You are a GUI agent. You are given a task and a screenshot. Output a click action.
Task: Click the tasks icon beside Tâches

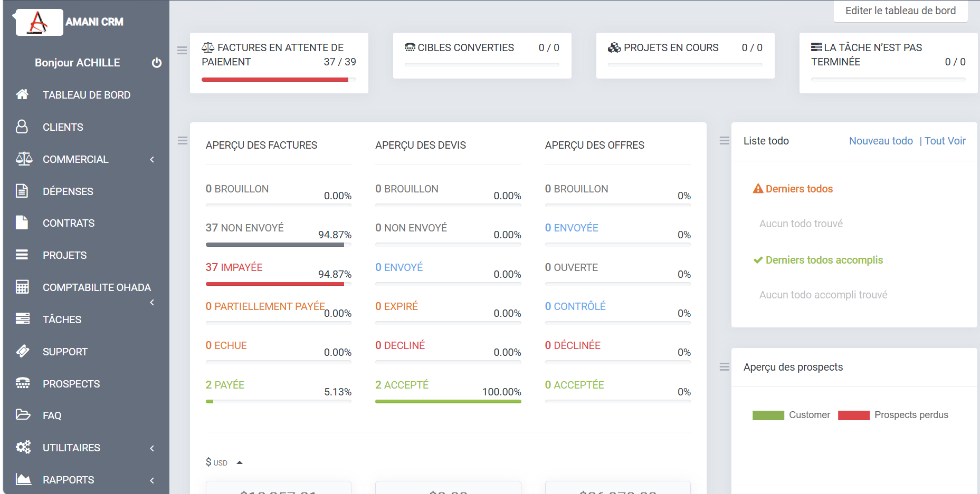(x=23, y=319)
